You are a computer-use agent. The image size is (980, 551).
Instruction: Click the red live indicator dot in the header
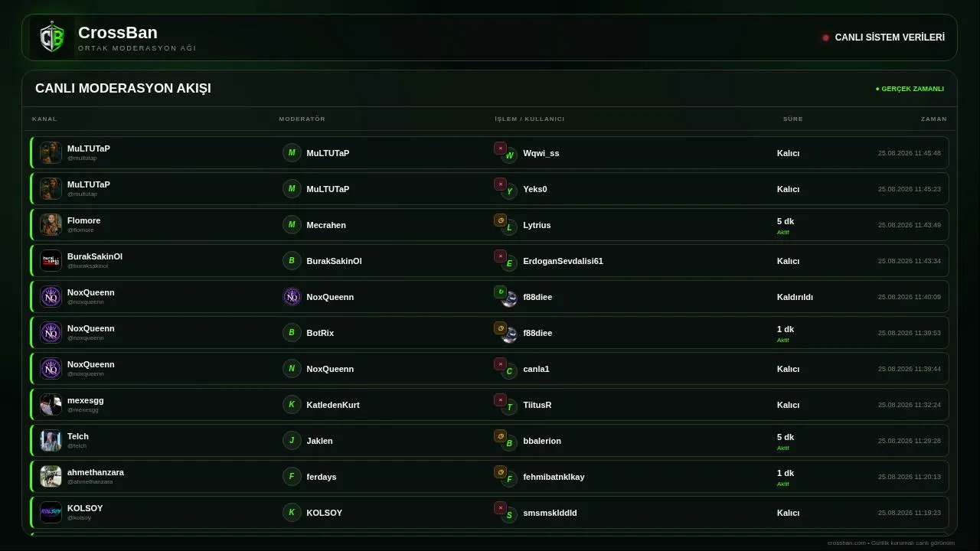click(x=825, y=37)
